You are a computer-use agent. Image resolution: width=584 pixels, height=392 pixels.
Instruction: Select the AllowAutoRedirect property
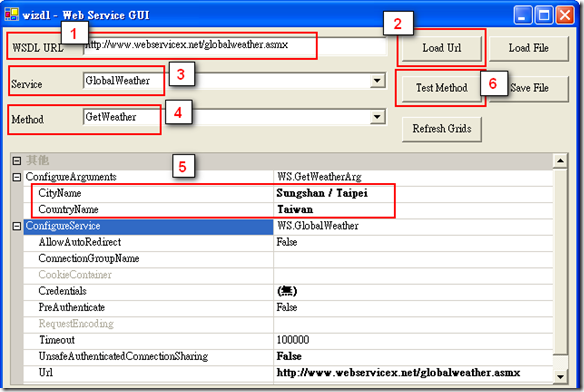(x=80, y=242)
